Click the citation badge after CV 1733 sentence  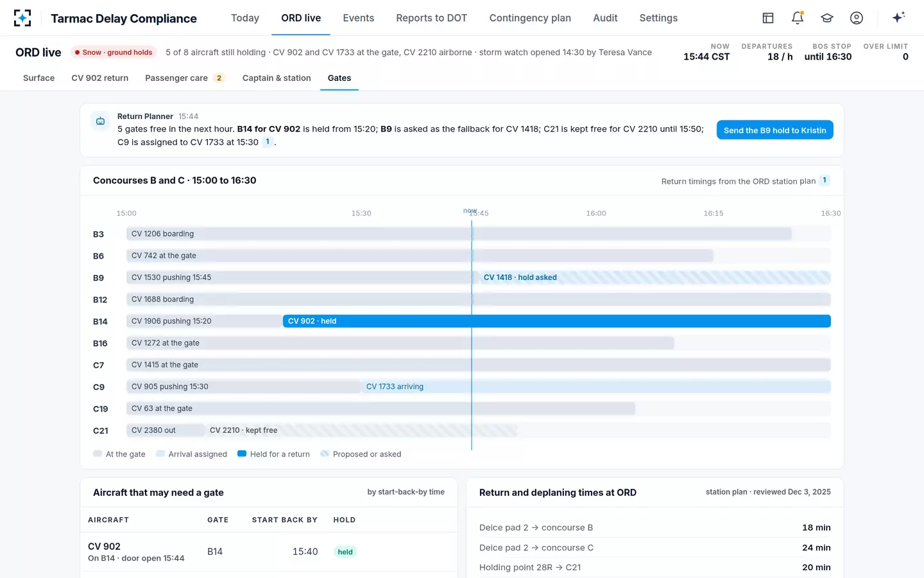pyautogui.click(x=268, y=142)
